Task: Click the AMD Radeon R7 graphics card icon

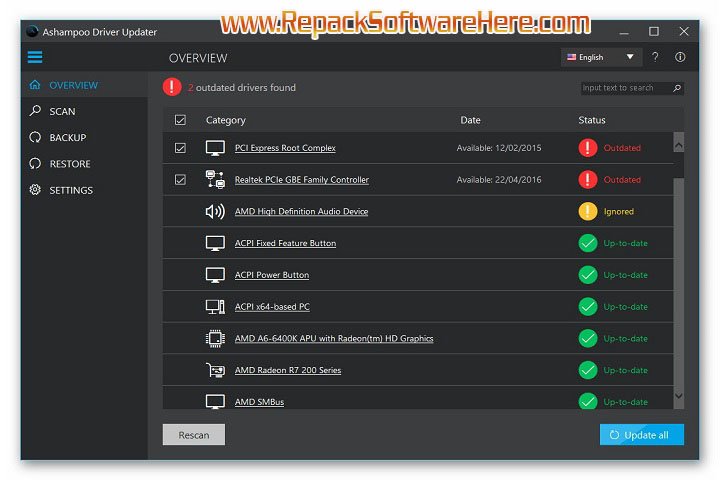Action: coord(215,370)
